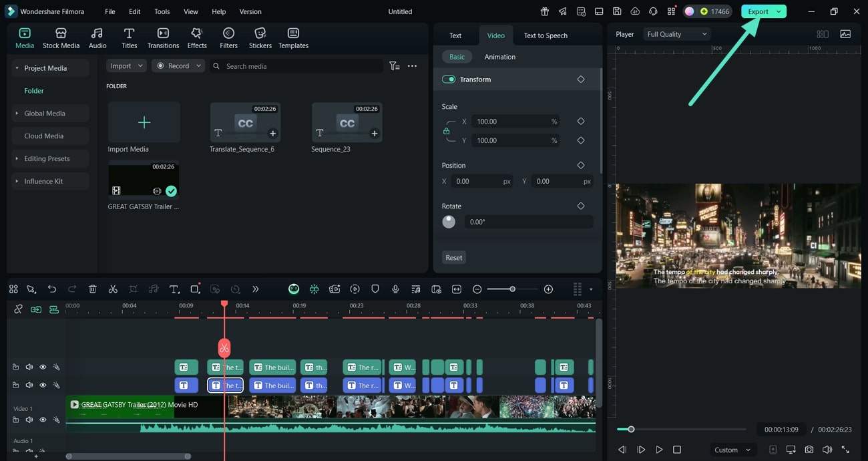Screen dimensions: 868x461
Task: Collapse the Project Media tree
Action: tap(17, 68)
